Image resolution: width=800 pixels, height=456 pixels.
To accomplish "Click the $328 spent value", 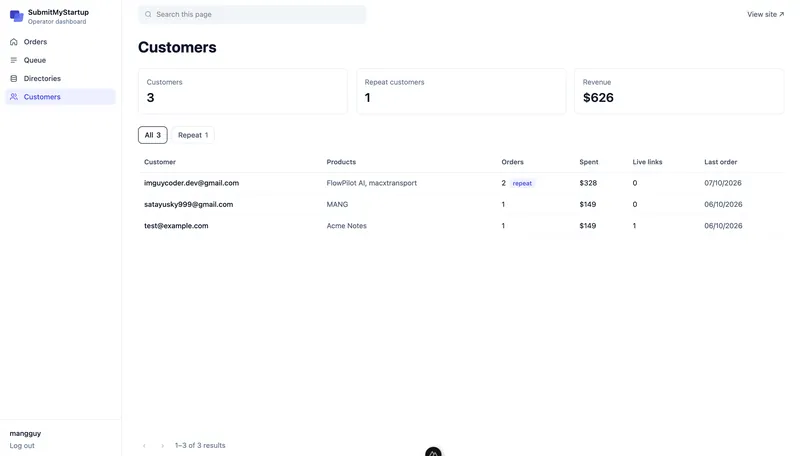I will coord(588,183).
